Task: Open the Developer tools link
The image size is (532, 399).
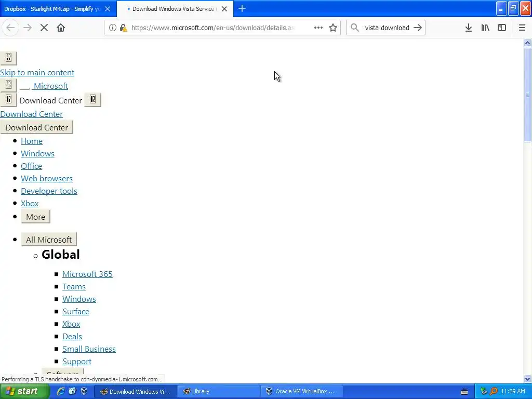Action: pyautogui.click(x=49, y=191)
